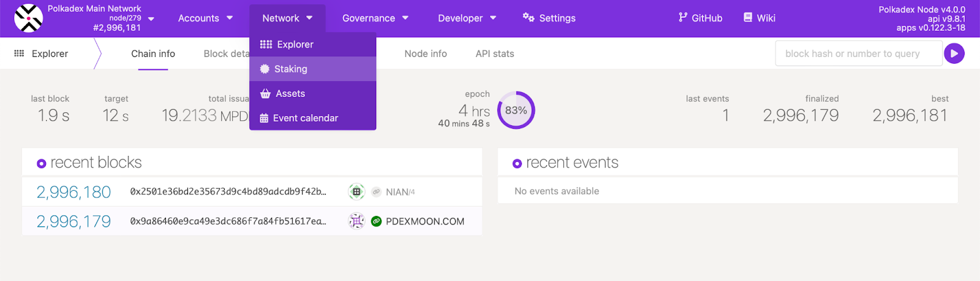Select Staking from the Network menu
Image resolution: width=980 pixels, height=281 pixels.
pyautogui.click(x=290, y=69)
